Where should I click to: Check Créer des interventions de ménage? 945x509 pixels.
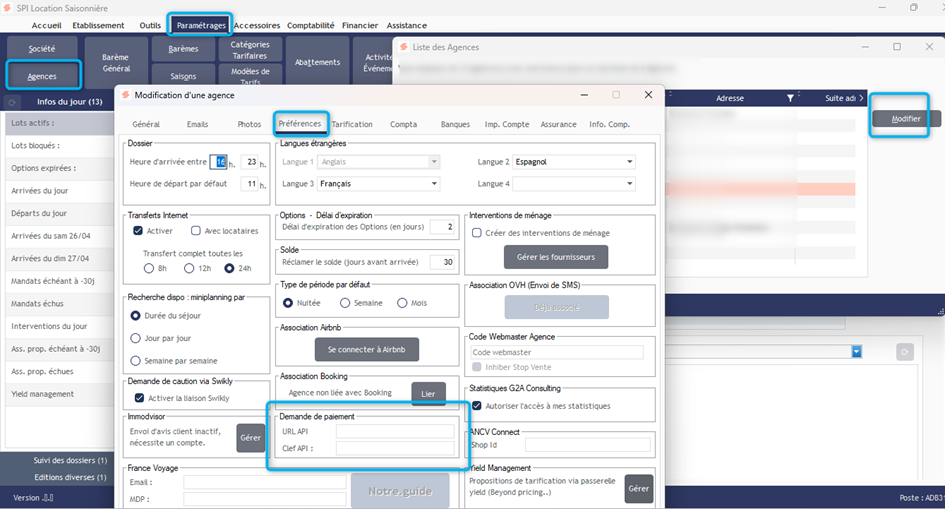pyautogui.click(x=476, y=233)
